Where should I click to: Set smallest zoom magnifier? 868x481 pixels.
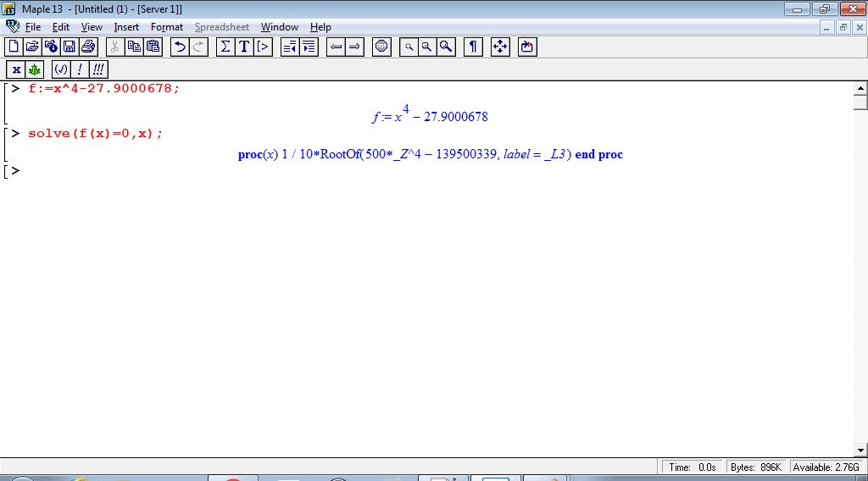[x=409, y=47]
